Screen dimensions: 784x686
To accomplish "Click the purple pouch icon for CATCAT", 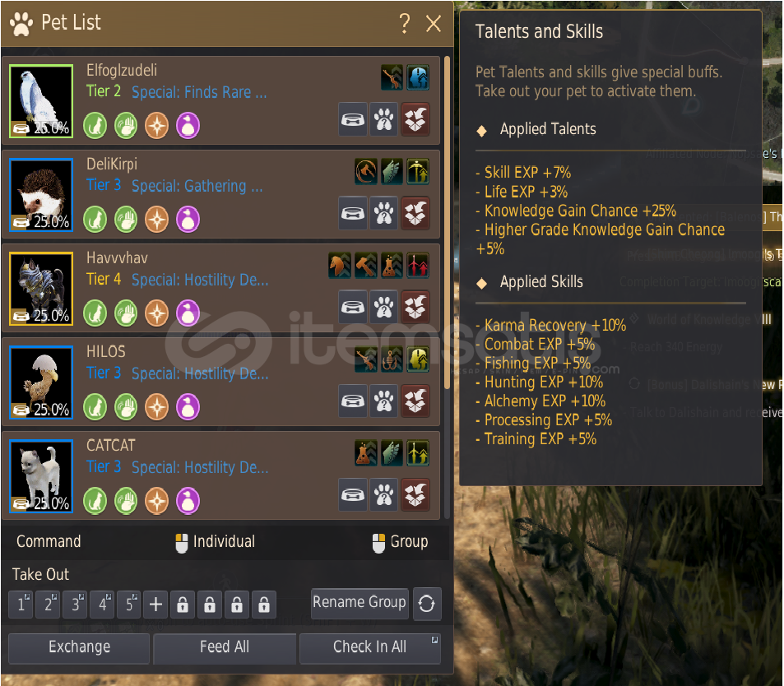I will (188, 500).
